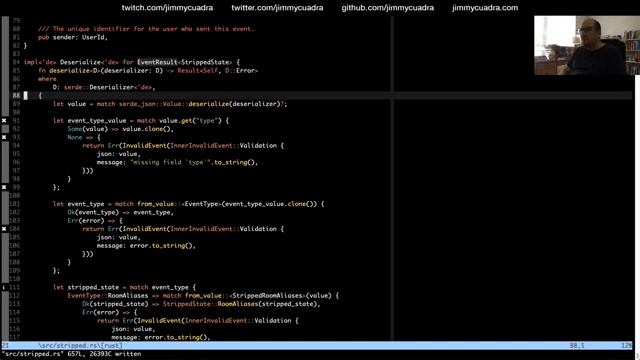Screen dimensions: 640x360
Task: Click 'D: serde::Deserializer<'de>,' line
Action: click(x=104, y=87)
